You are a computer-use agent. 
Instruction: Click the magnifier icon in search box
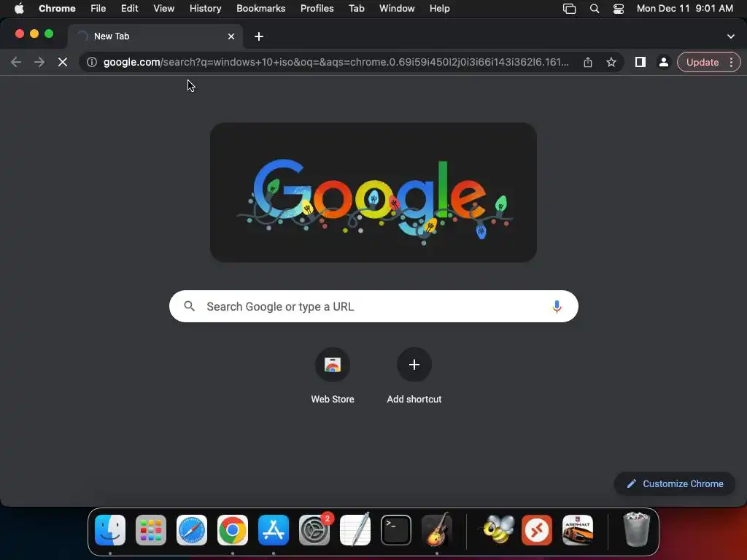(x=189, y=306)
